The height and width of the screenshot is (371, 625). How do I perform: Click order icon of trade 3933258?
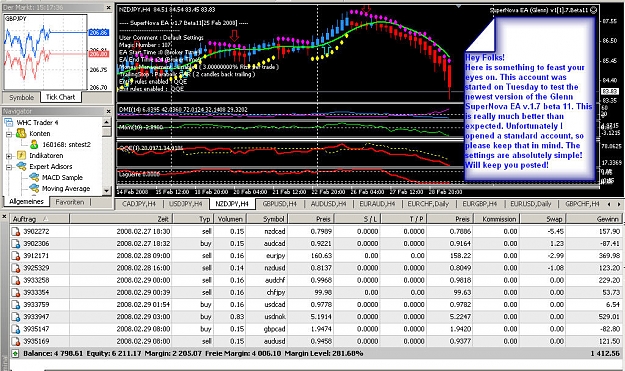pos(16,281)
